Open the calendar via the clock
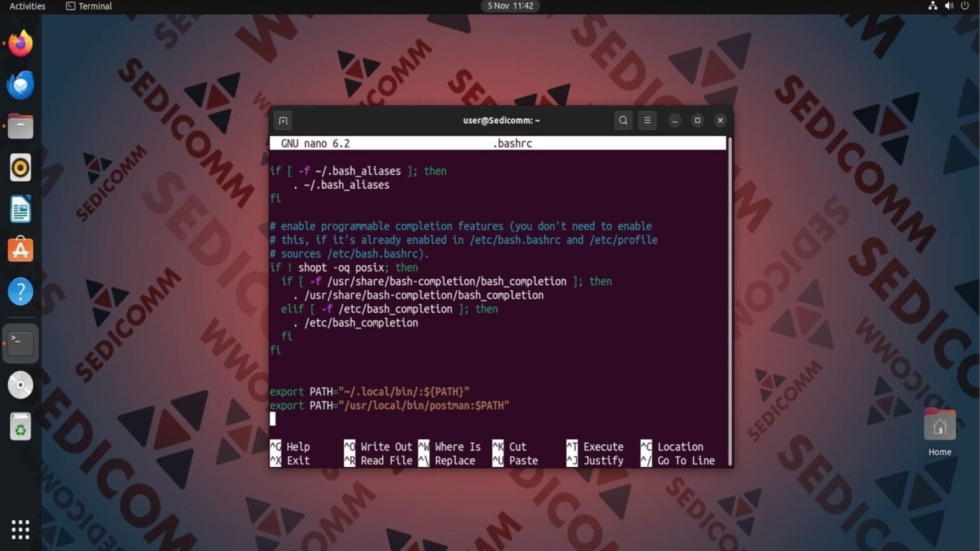This screenshot has width=980, height=551. [510, 6]
